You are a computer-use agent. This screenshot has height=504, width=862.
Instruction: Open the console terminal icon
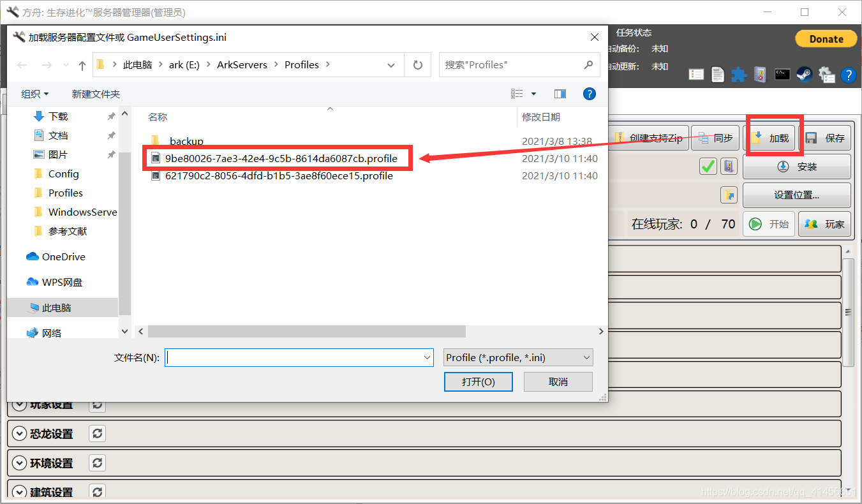(782, 74)
